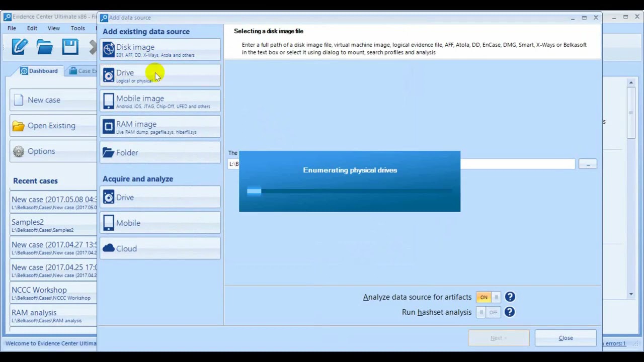
Task: Toggle Analyze data source for artifacts switch
Action: pos(488,297)
